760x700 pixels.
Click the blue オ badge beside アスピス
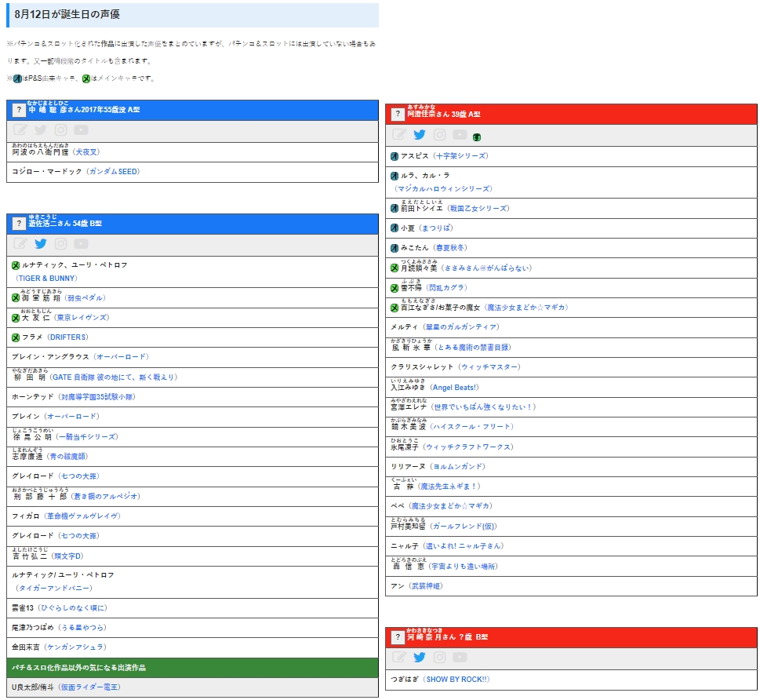[395, 156]
